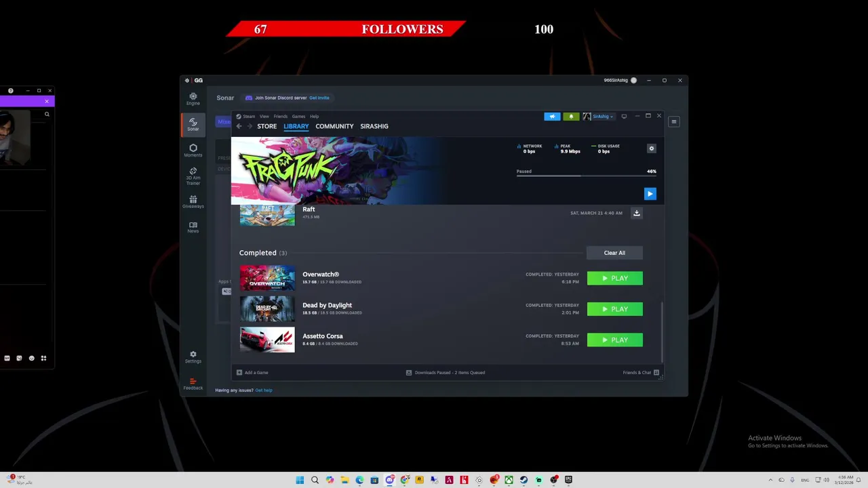Open the Engine section in SteelSeries GG sidebar
The height and width of the screenshot is (488, 868).
tap(193, 99)
